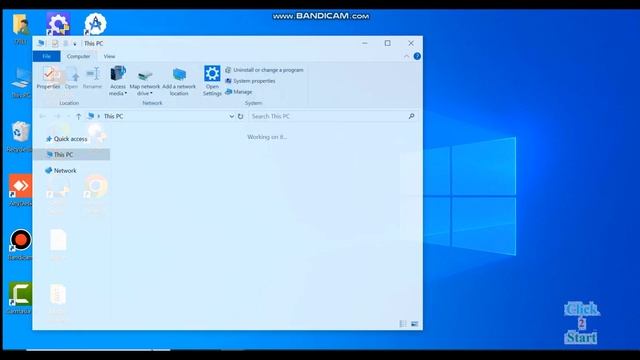Click the Manage option
The width and height of the screenshot is (640, 360).
tap(239, 92)
